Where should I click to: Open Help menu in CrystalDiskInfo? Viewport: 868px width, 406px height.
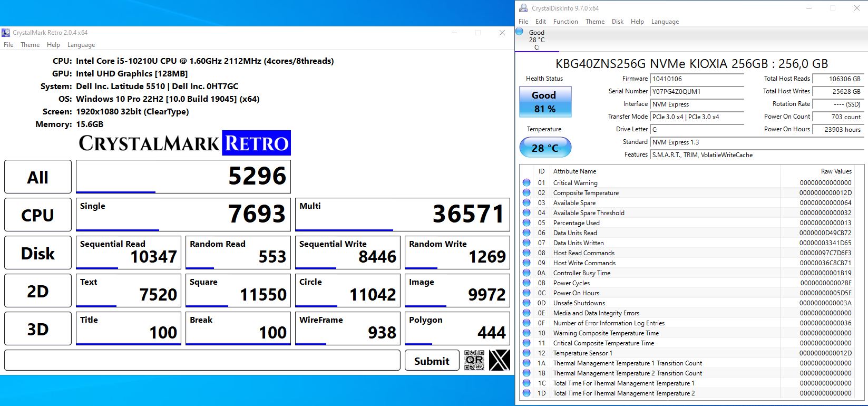click(637, 22)
